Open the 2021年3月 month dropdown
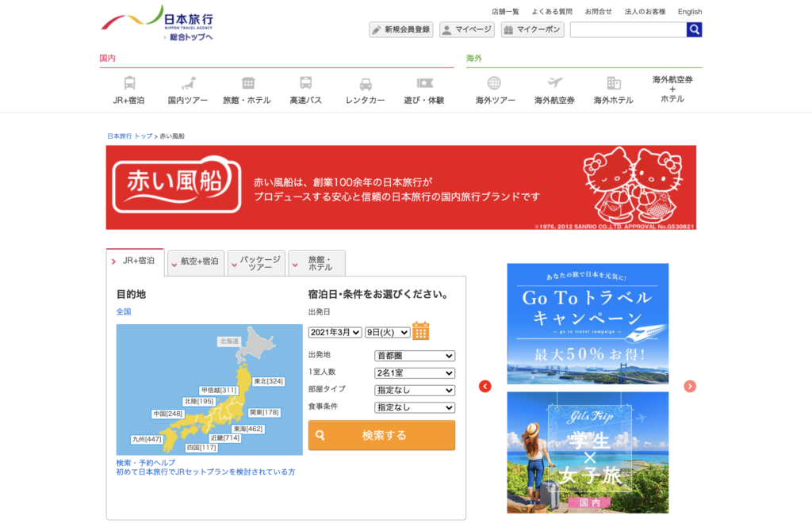This screenshot has height=523, width=812. tap(335, 332)
